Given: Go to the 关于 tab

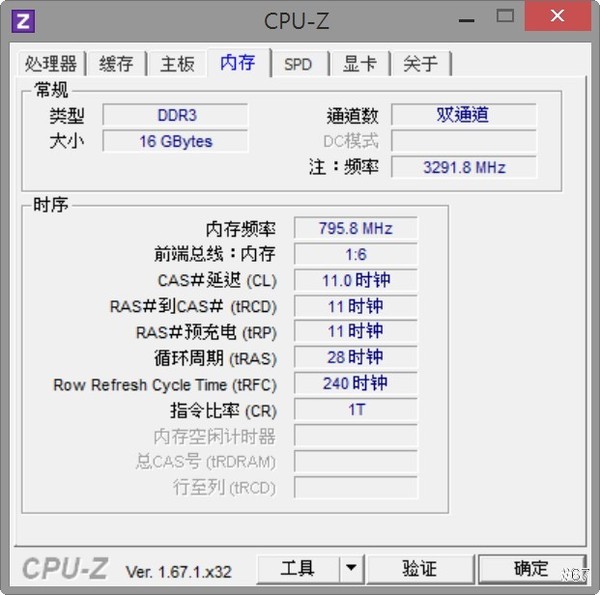Looking at the screenshot, I should click(420, 64).
